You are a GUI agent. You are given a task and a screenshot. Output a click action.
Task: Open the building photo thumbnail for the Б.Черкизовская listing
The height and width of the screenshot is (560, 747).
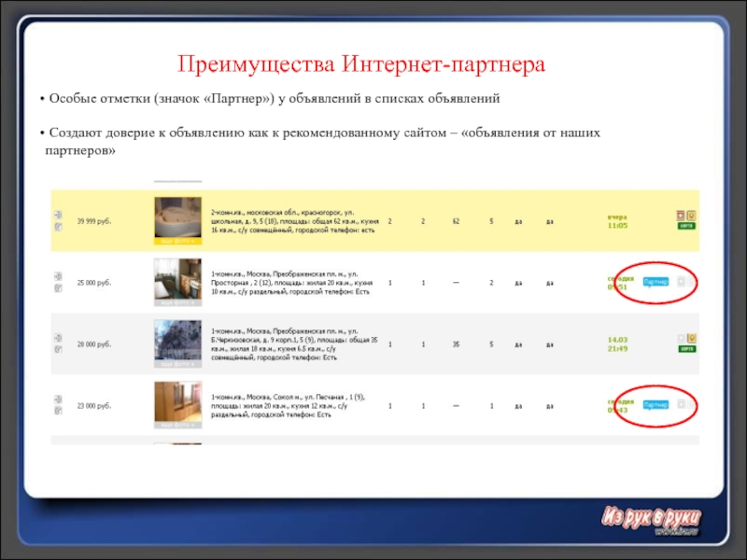[x=177, y=343]
